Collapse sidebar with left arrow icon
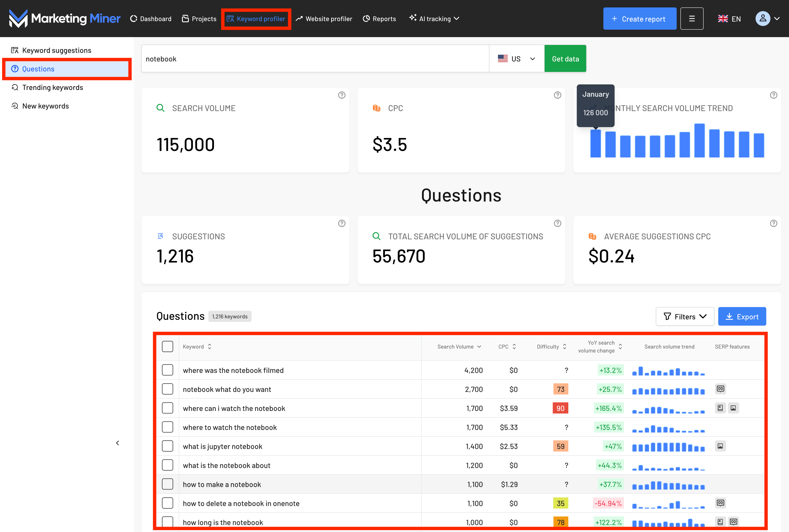Viewport: 789px width, 532px height. pyautogui.click(x=117, y=443)
